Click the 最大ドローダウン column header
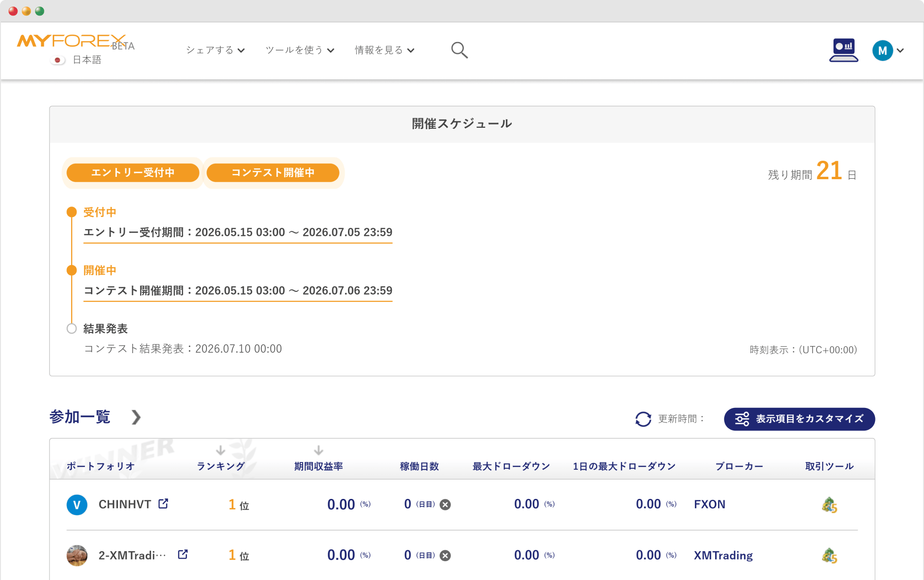 pos(511,466)
